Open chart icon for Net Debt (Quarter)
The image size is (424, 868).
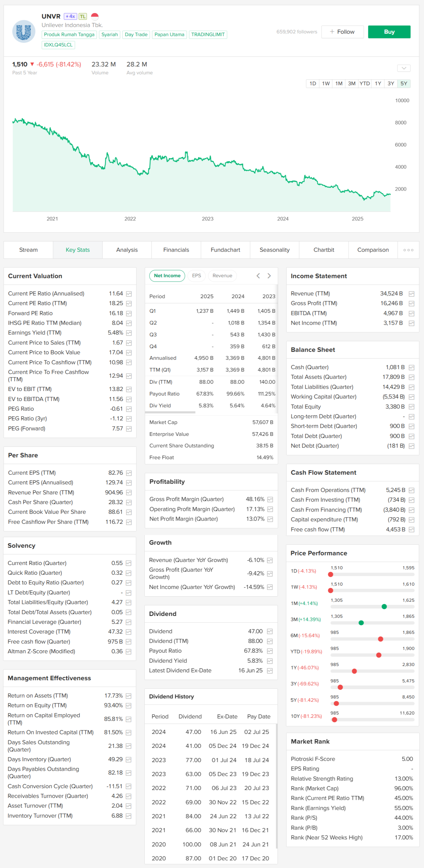pos(411,446)
